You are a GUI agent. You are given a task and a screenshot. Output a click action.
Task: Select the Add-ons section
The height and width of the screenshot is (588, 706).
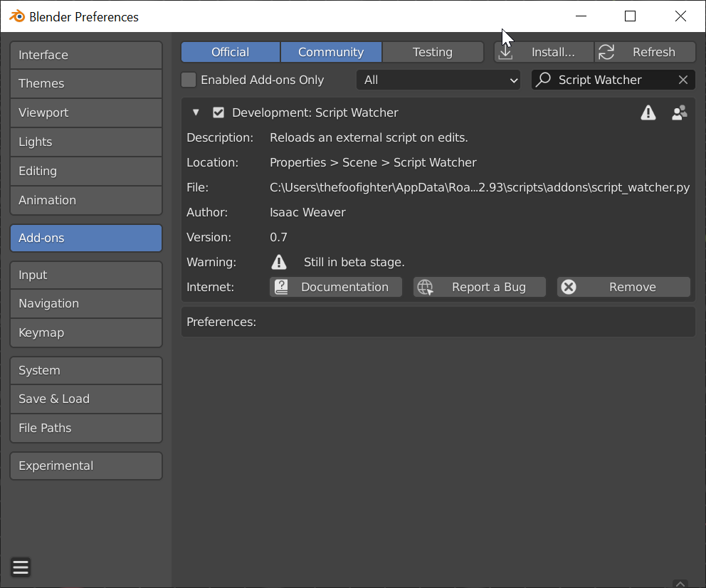tap(86, 238)
